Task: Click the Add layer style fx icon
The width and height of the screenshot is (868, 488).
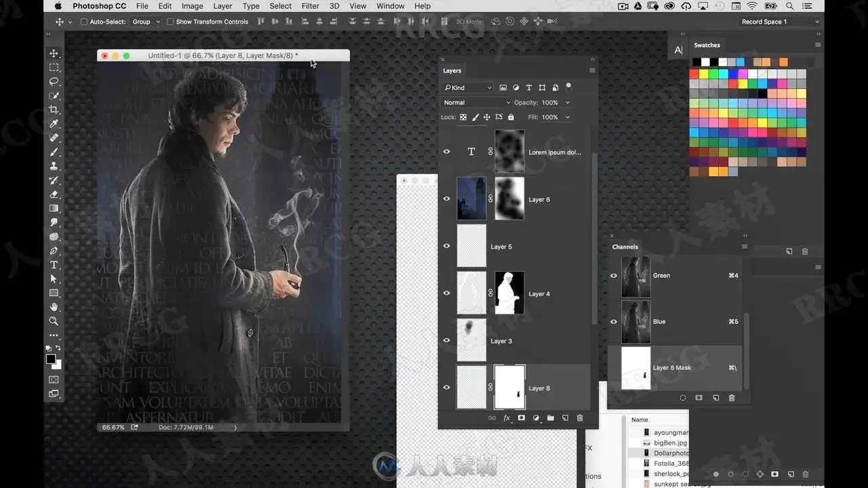Action: (x=507, y=418)
